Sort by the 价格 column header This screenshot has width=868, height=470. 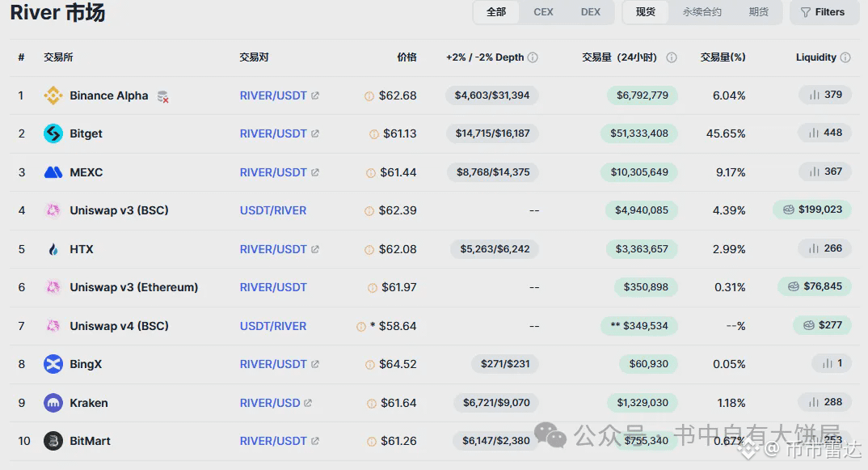pos(407,57)
